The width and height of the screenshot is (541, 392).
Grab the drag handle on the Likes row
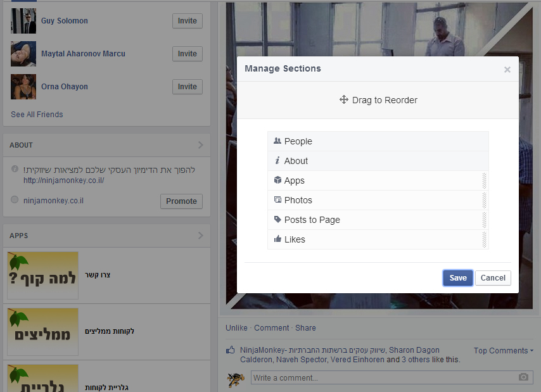click(x=484, y=239)
